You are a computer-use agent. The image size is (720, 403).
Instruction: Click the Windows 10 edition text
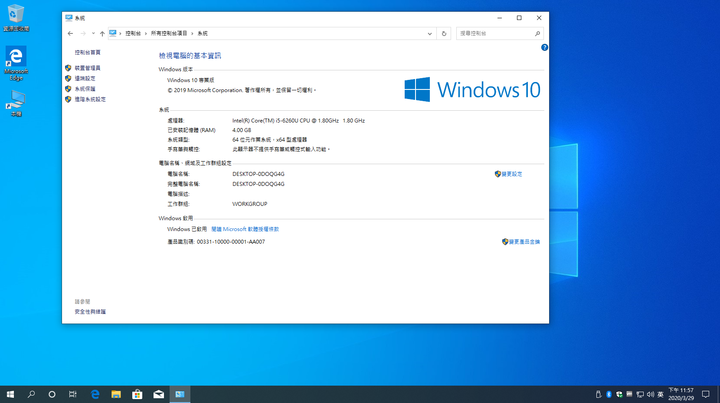click(191, 80)
